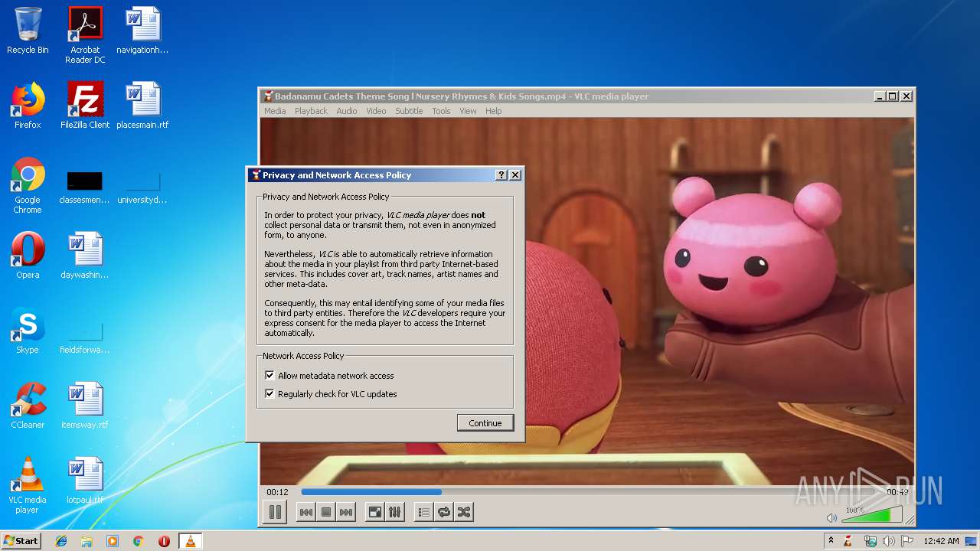Select the lotpaul.rtf desktop file
The height and width of the screenshot is (551, 980).
tap(85, 481)
